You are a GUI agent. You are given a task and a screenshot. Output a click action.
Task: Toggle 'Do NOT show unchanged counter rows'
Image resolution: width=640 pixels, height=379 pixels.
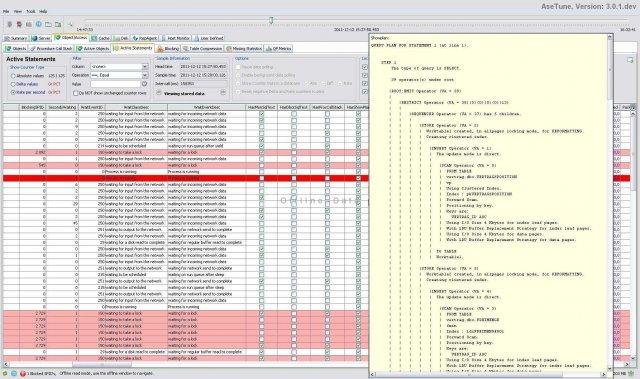pos(76,93)
